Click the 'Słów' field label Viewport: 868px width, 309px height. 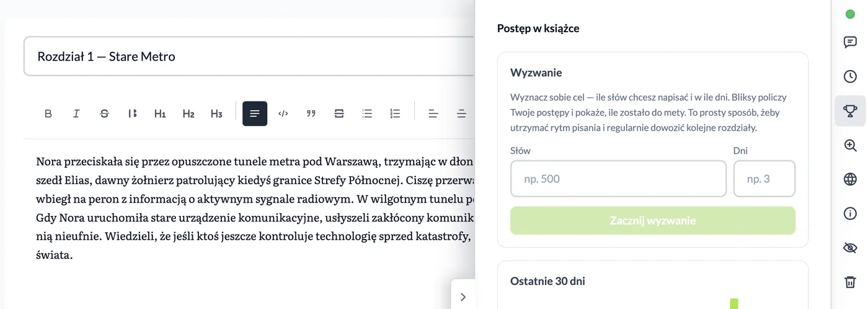tap(521, 150)
